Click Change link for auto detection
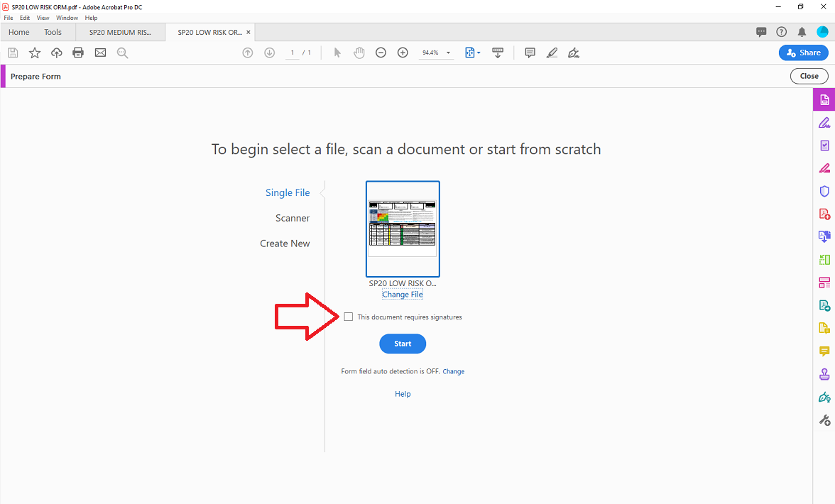 click(453, 371)
